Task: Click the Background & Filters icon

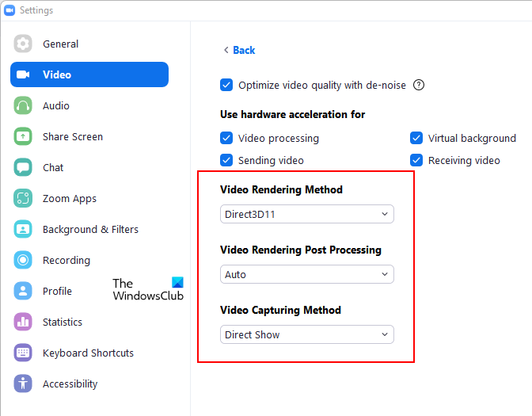Action: [x=23, y=229]
